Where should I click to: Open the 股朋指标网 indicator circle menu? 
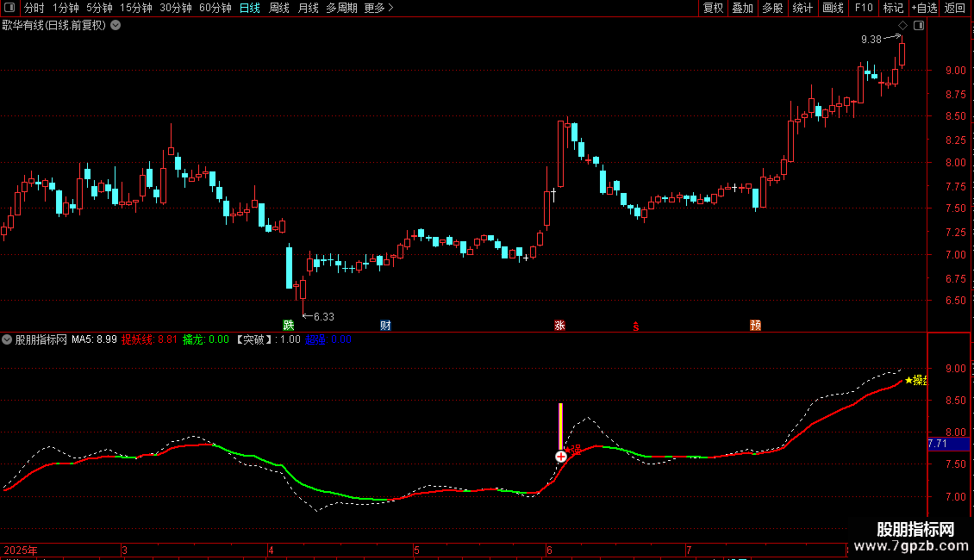click(7, 339)
